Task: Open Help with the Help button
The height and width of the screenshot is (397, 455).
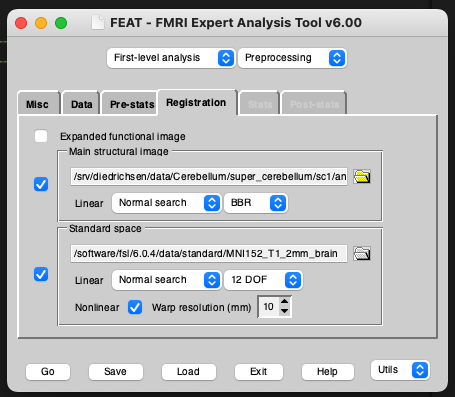Action: pyautogui.click(x=327, y=372)
